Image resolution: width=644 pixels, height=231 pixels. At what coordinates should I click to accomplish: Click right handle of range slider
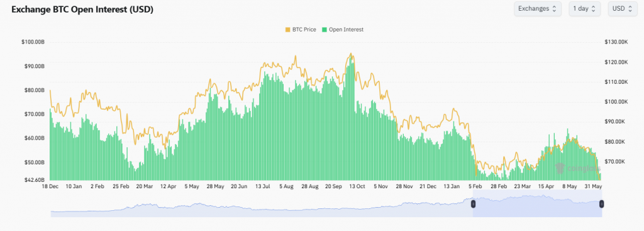pos(602,203)
